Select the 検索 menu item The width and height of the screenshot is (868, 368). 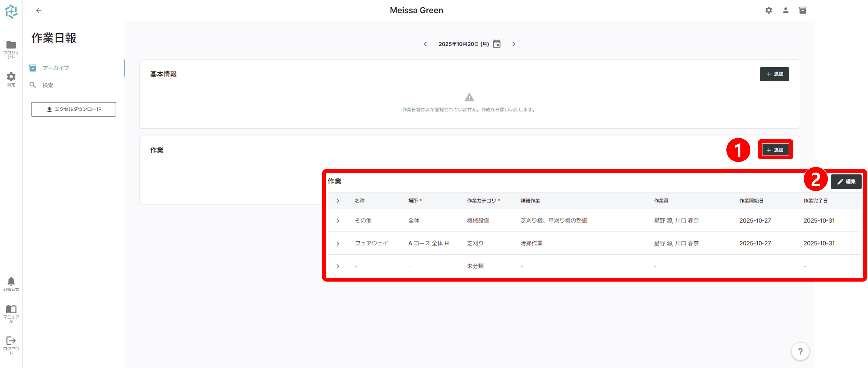pos(48,85)
